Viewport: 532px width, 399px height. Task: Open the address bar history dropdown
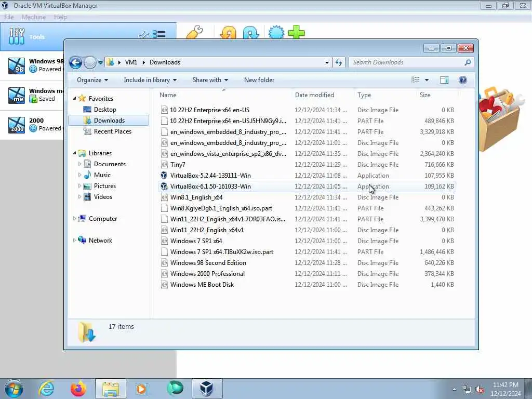pyautogui.click(x=326, y=62)
